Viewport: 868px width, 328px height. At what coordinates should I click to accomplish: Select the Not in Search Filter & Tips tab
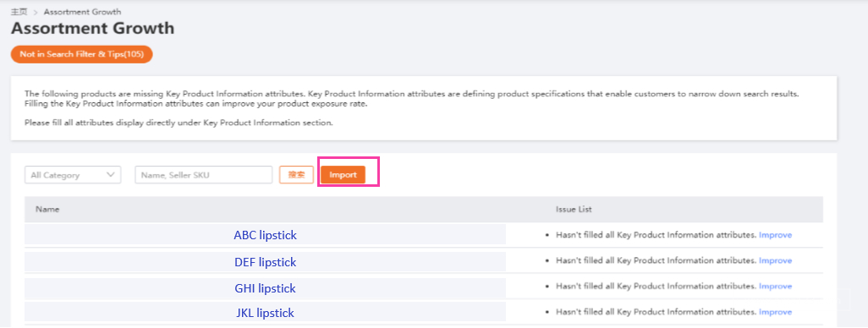(81, 54)
